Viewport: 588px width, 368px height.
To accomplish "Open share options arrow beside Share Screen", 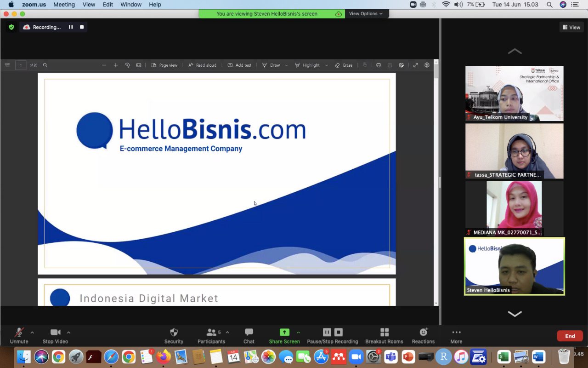I will click(299, 332).
